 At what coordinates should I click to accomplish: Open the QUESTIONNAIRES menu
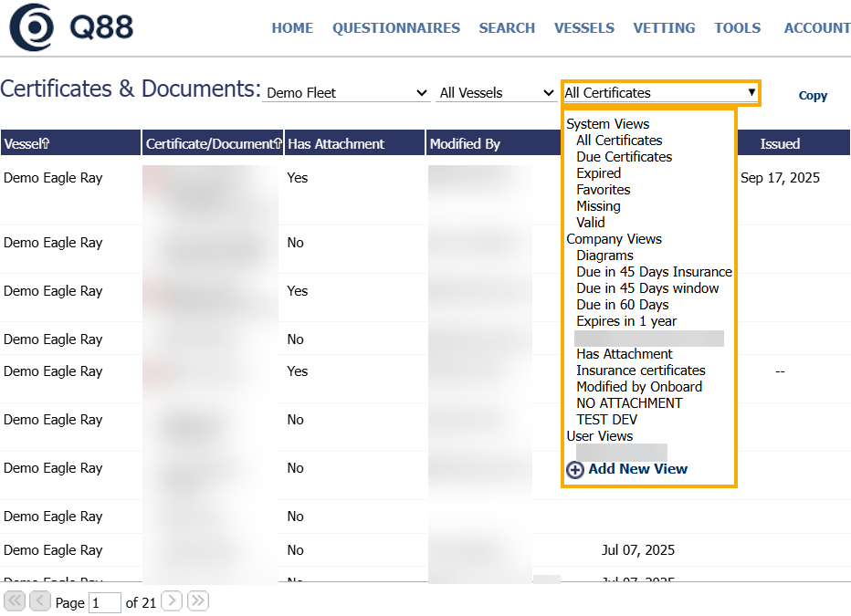(x=396, y=28)
